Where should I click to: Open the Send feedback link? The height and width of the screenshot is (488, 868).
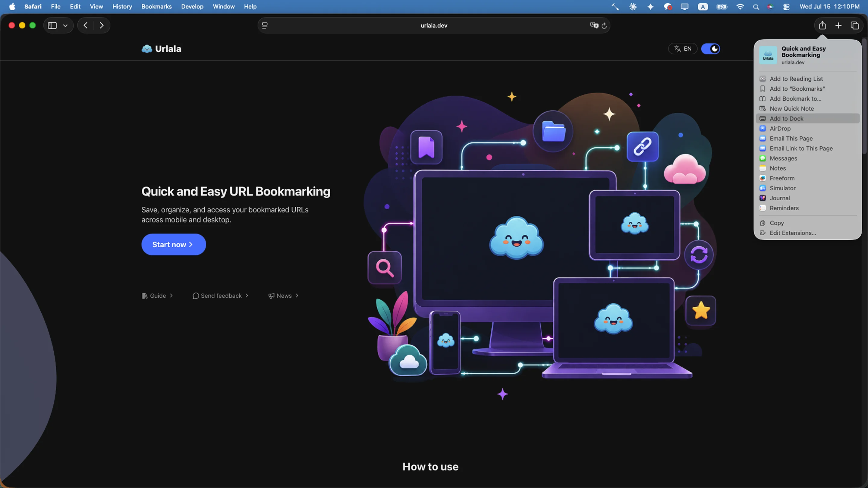pos(220,296)
